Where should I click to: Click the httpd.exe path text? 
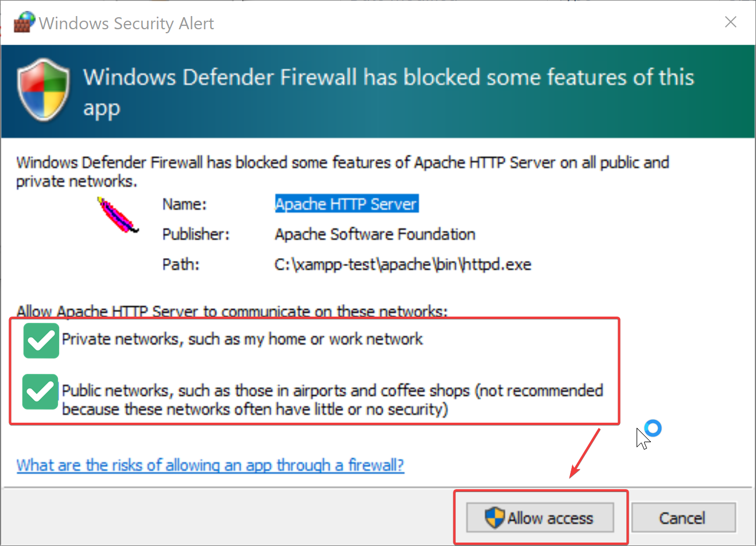402,265
